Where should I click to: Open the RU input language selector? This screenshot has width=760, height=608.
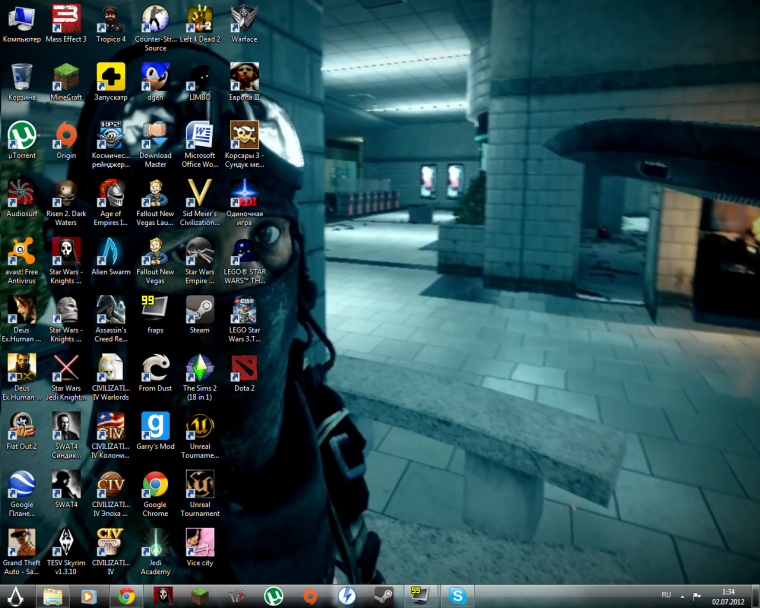(666, 596)
